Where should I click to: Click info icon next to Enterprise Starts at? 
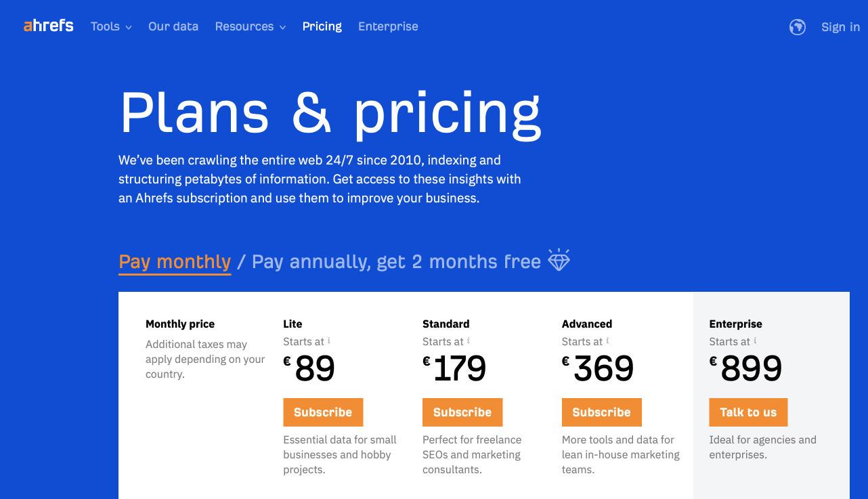coord(756,341)
